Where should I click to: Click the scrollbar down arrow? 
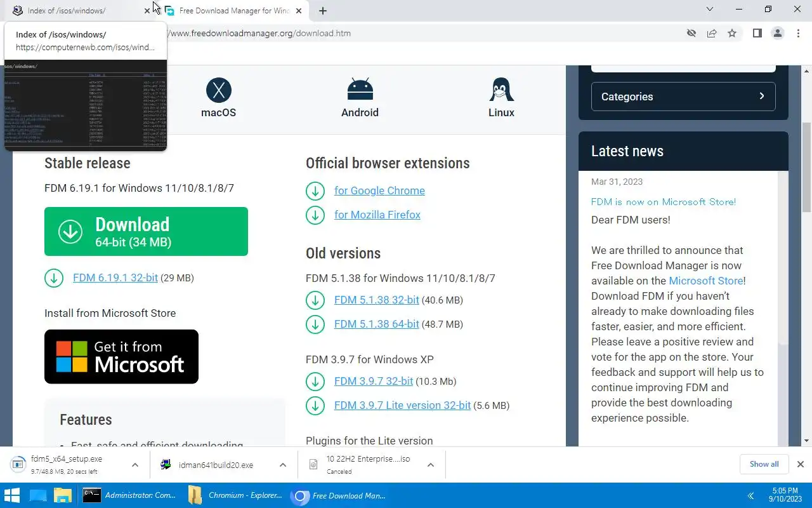806,441
